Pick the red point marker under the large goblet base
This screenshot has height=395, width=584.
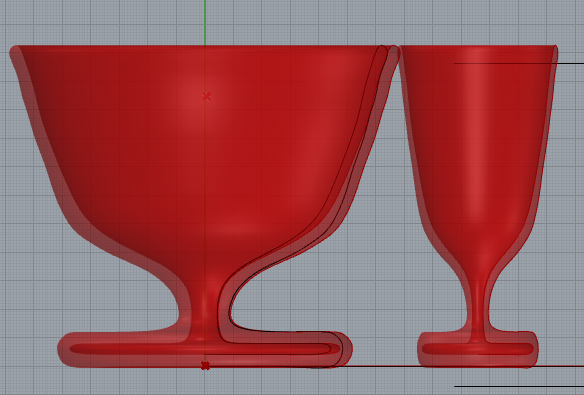coord(205,366)
